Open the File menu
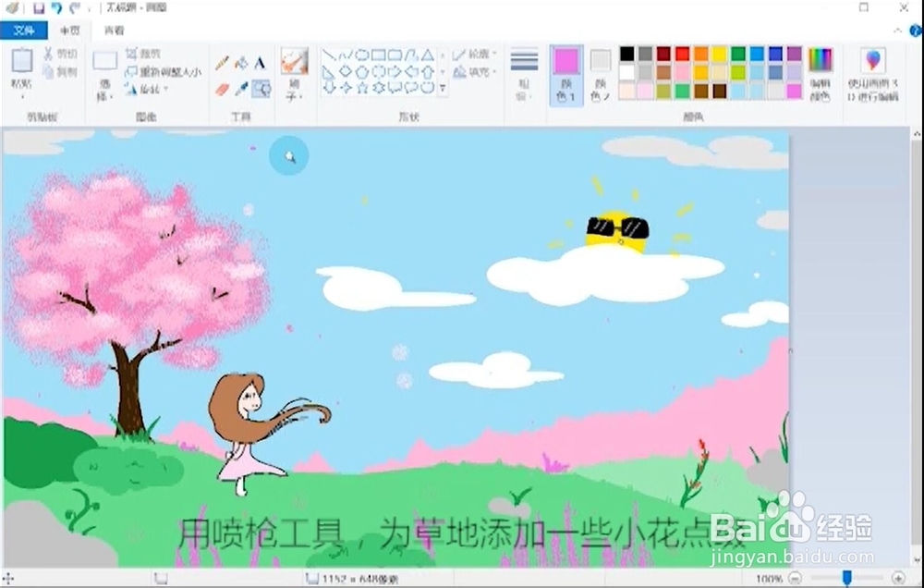This screenshot has width=924, height=588. tap(22, 30)
